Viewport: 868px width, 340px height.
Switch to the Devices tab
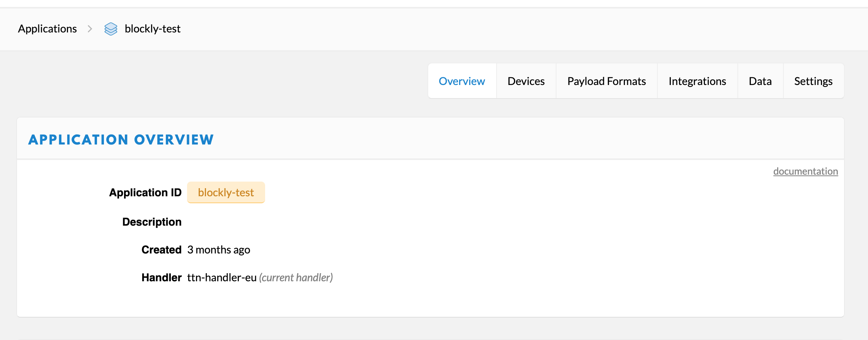click(x=526, y=81)
